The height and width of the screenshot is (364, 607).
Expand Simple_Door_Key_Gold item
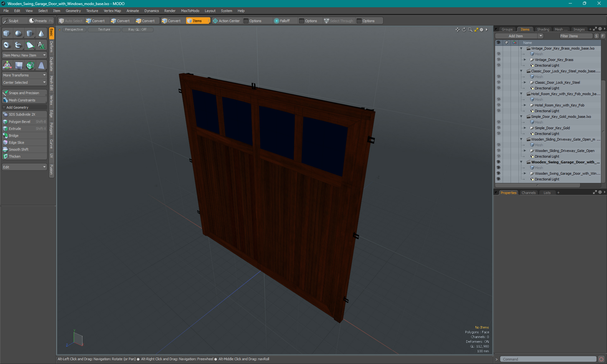pyautogui.click(x=525, y=128)
